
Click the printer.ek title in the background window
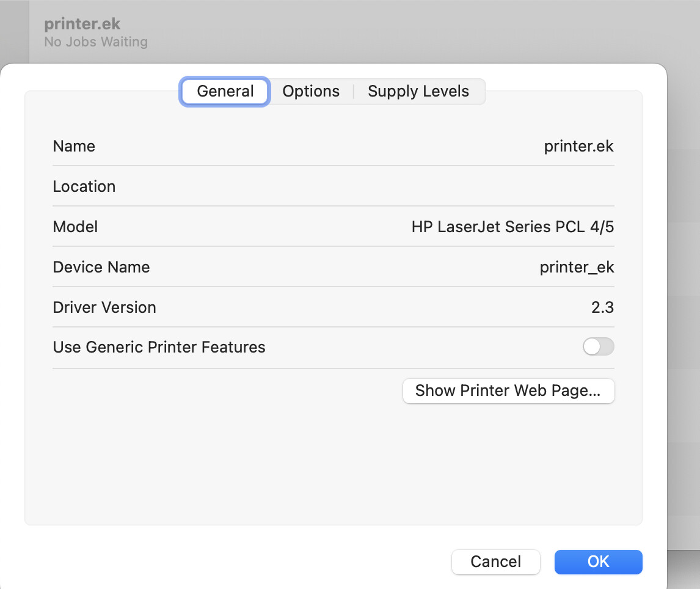click(x=82, y=24)
